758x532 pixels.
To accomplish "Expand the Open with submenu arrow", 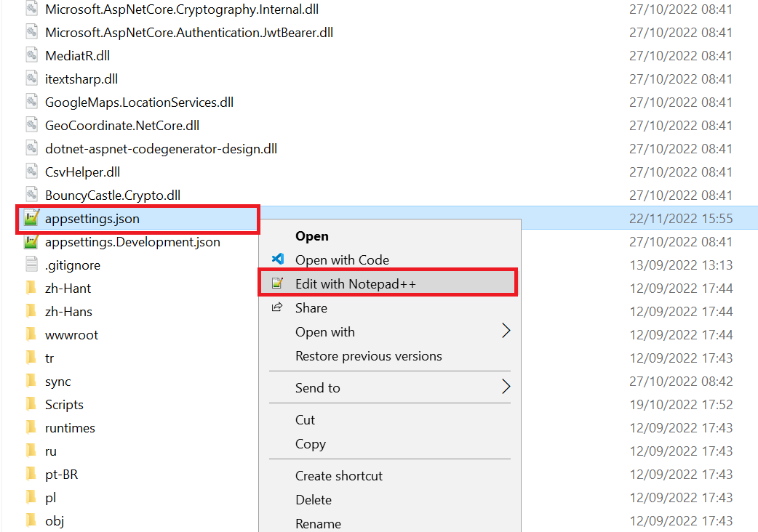I will [x=506, y=331].
